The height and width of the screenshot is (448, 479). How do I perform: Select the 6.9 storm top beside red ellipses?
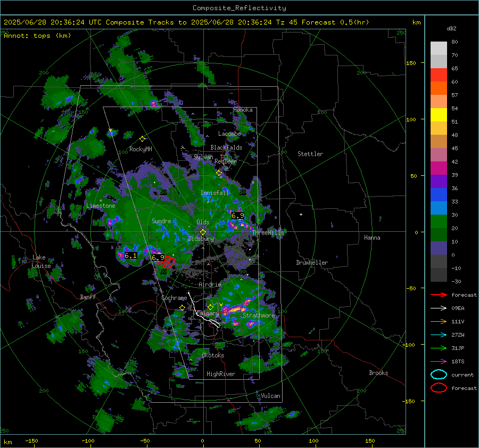(158, 258)
